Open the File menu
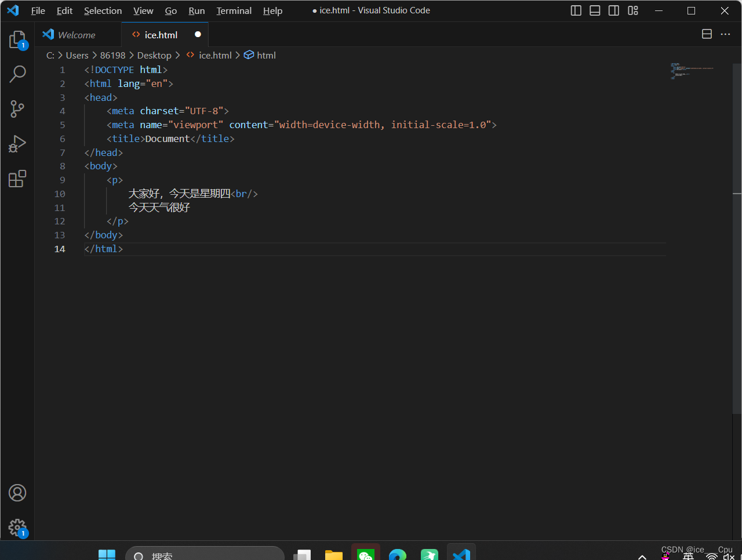742x560 pixels. tap(38, 10)
